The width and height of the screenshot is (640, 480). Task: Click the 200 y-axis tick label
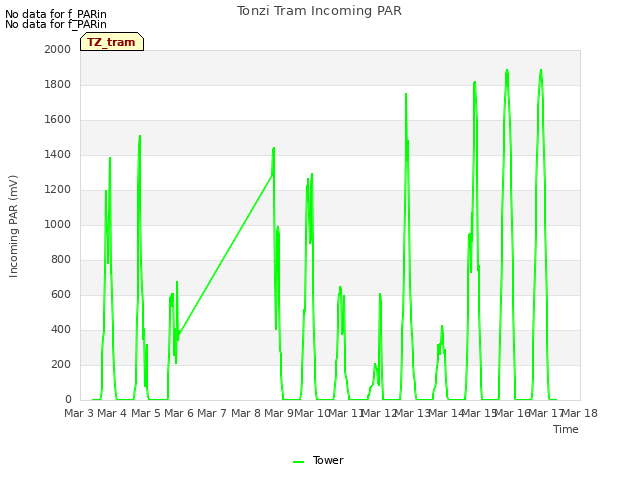[61, 364]
